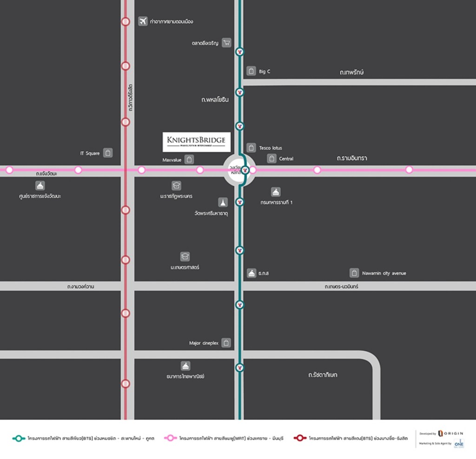Viewport: 476px width, 459px height.
Task: Click the Nawamin City Avenue label icon
Action: click(x=354, y=273)
